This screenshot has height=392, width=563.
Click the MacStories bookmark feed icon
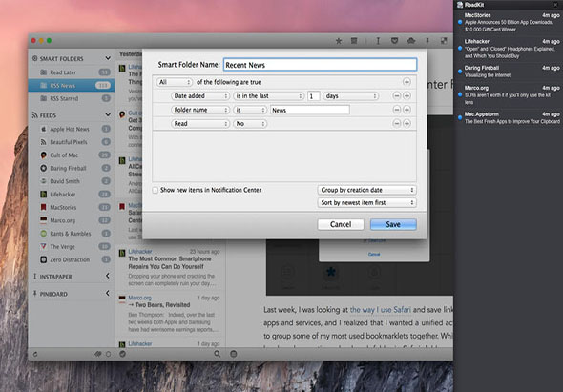[x=44, y=208]
